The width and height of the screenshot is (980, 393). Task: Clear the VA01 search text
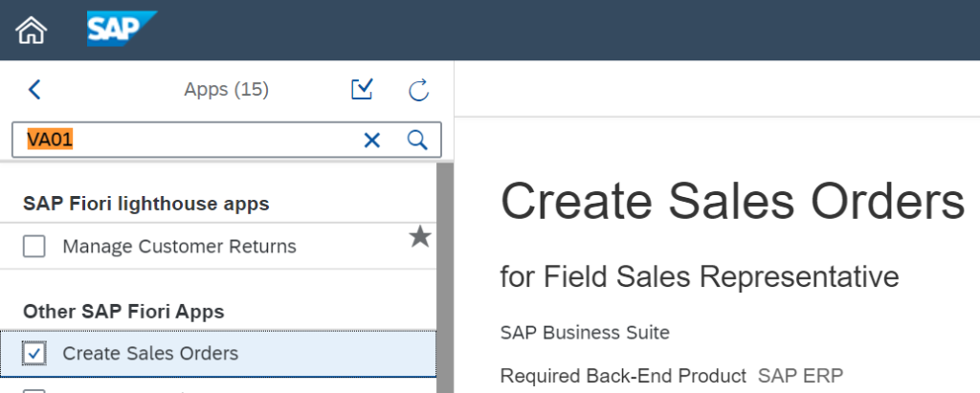tap(372, 141)
